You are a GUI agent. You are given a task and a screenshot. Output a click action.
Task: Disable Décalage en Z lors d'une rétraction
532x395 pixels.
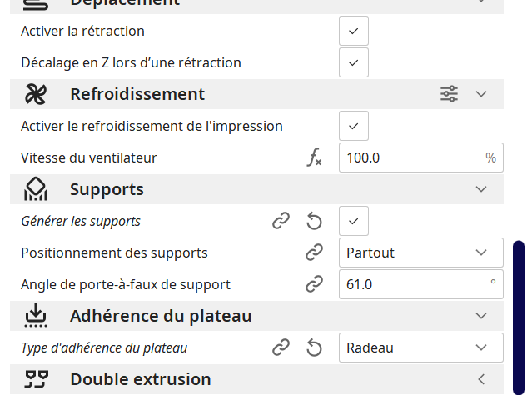click(354, 62)
